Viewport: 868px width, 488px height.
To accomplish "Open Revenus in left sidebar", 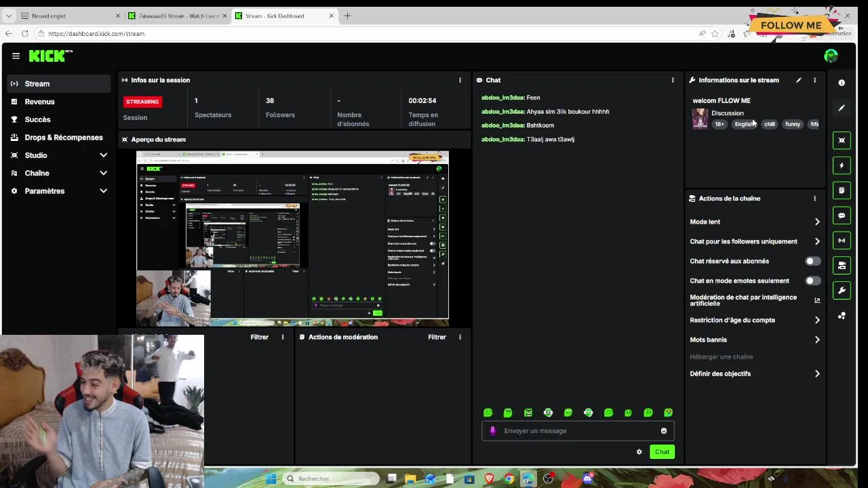I will coord(59,102).
